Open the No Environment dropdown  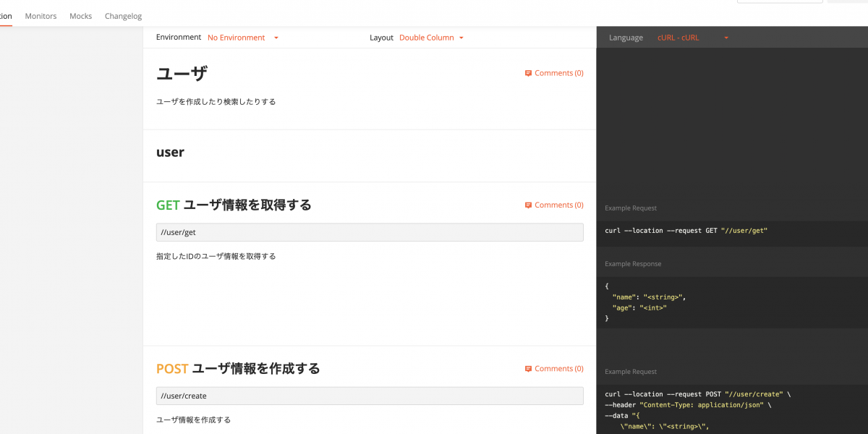[x=243, y=38]
